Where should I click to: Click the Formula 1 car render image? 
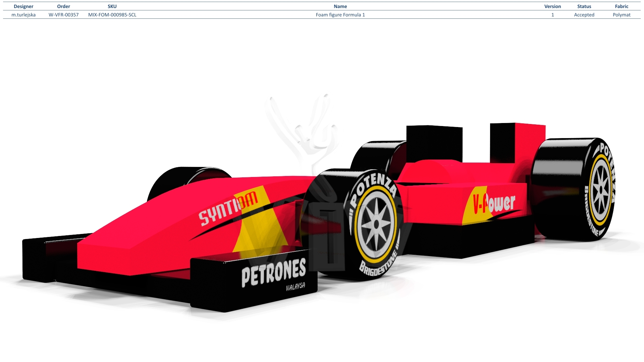319,218
